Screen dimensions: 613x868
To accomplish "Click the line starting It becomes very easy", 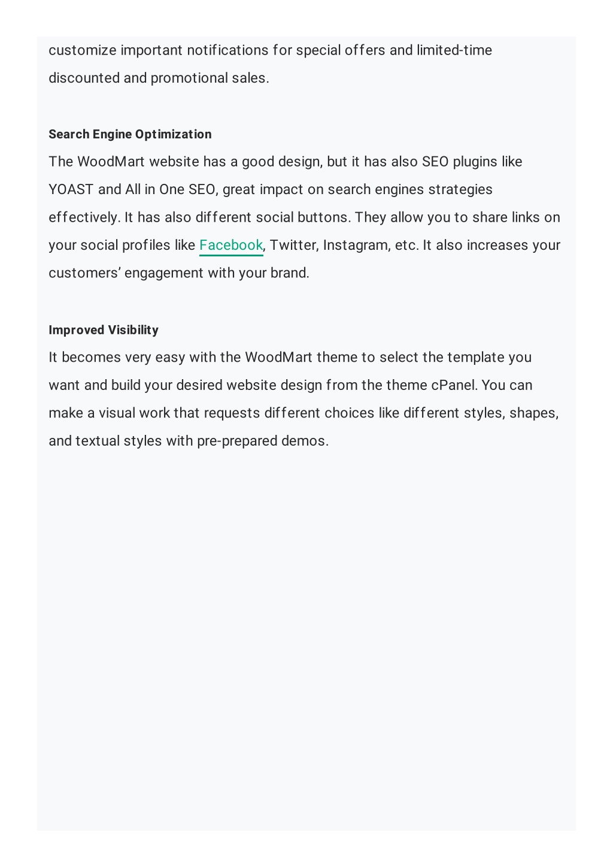I will (x=290, y=357).
